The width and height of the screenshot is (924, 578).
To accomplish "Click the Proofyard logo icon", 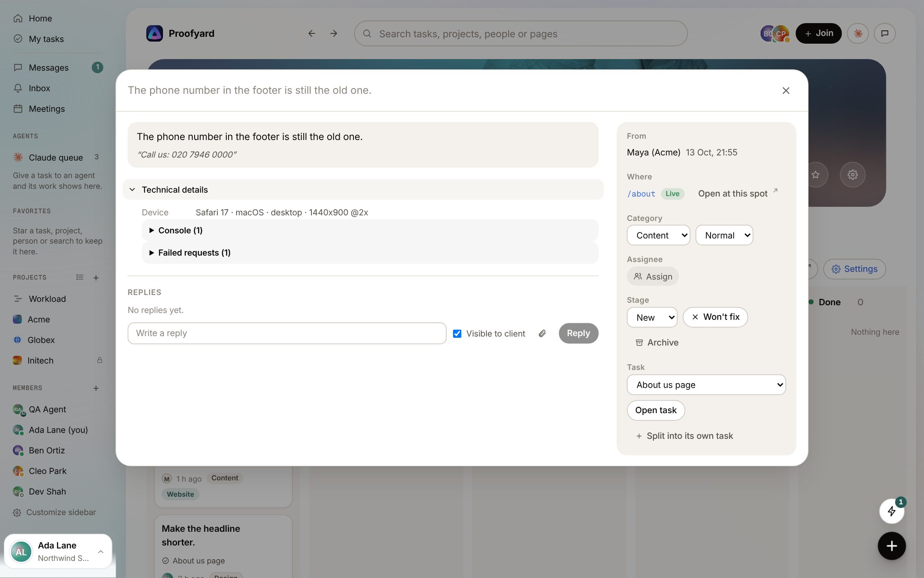I will [x=154, y=33].
